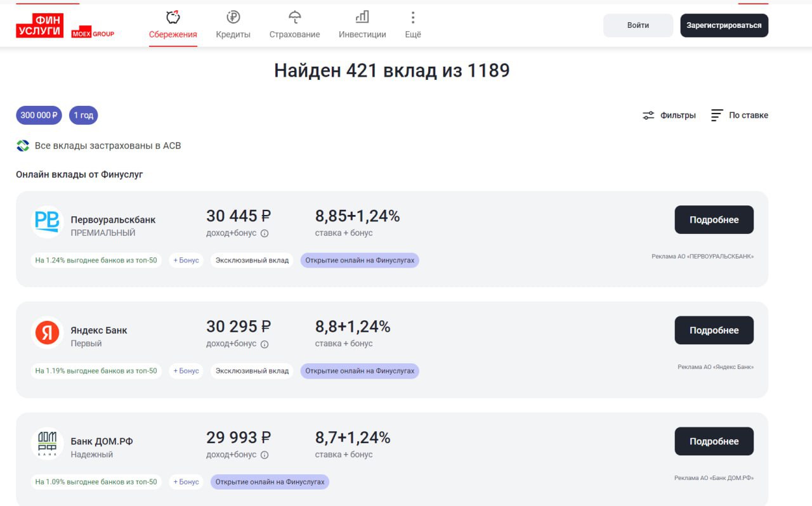The height and width of the screenshot is (506, 812).
Task: Click Реклама АО «ПЕРВОУРАЛЬСКБАНК» label
Action: tap(702, 257)
